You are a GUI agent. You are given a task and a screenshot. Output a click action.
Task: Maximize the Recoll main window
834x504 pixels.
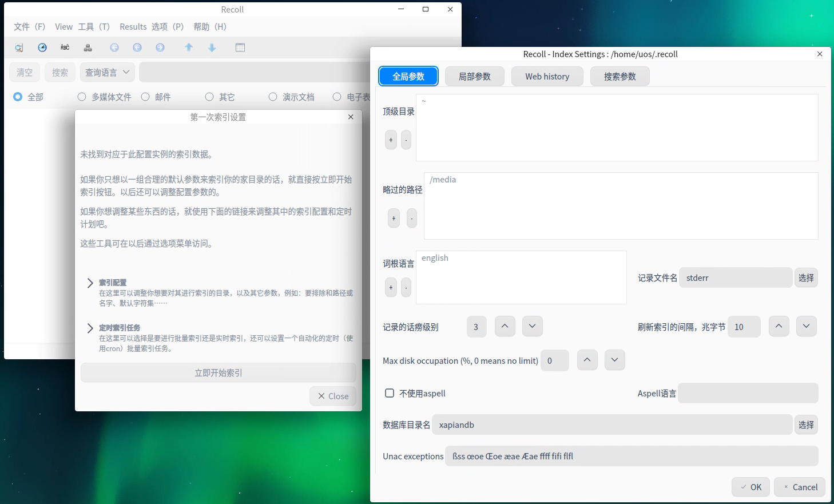coord(426,9)
